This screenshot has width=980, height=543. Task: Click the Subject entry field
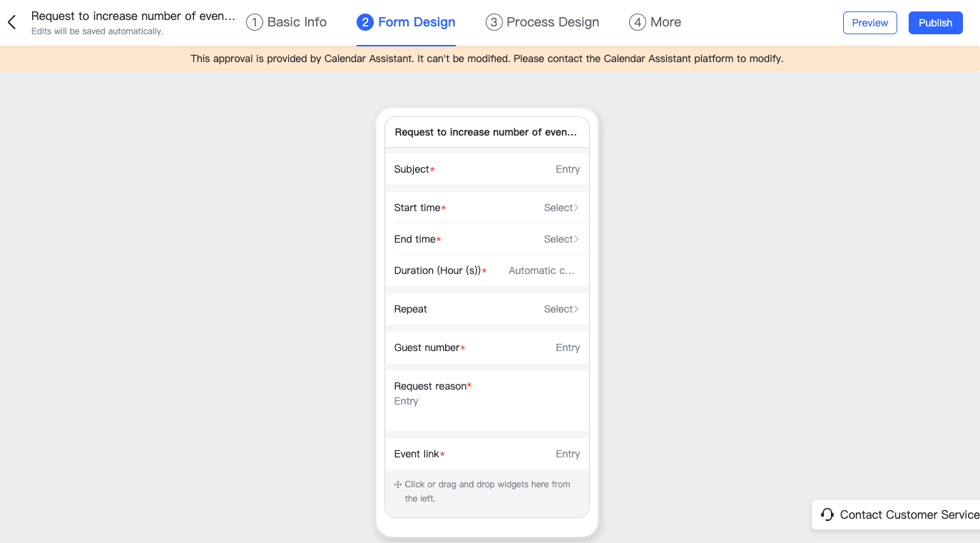pos(567,169)
